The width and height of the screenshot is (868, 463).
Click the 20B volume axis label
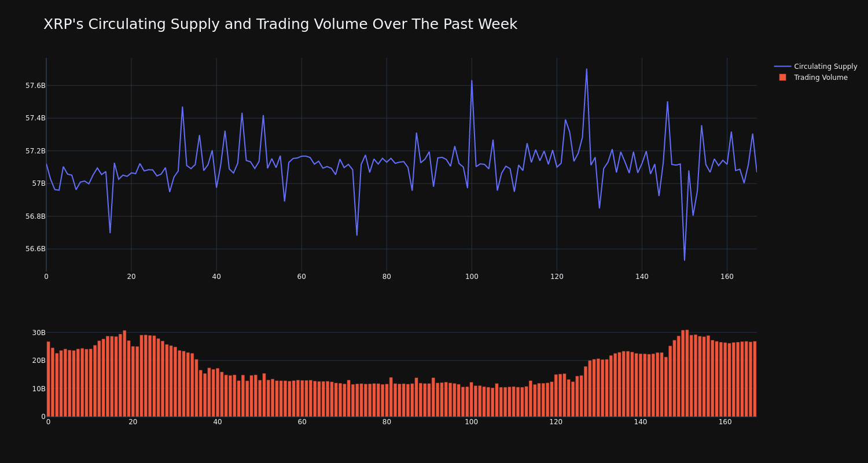(39, 361)
